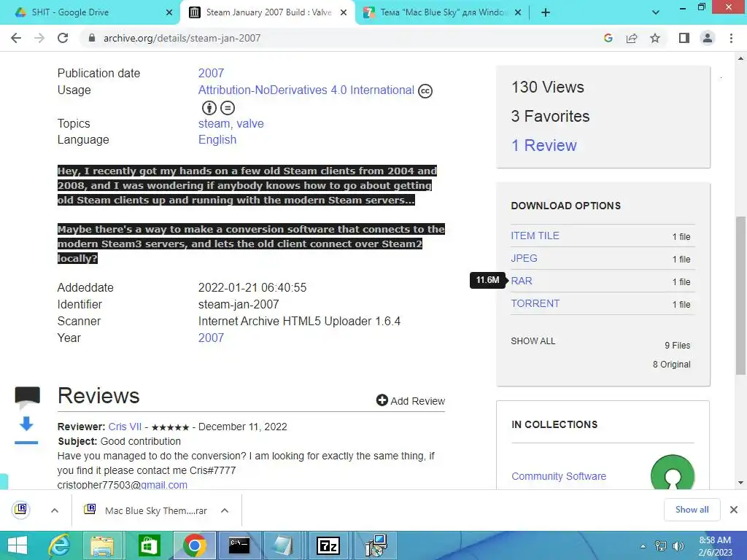
Task: Expand options for Mac Blue Sky rar download
Action: 225,510
